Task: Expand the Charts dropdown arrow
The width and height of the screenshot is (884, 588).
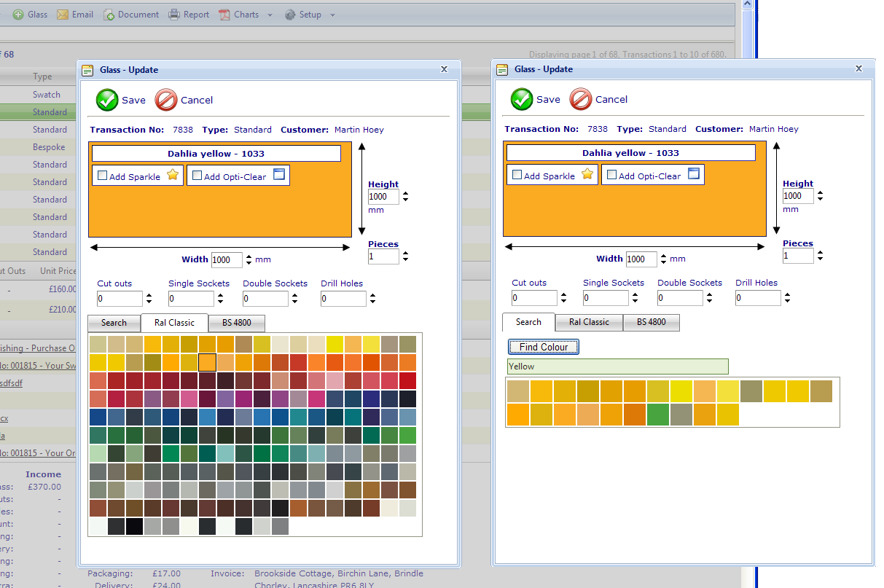Action: pyautogui.click(x=270, y=15)
